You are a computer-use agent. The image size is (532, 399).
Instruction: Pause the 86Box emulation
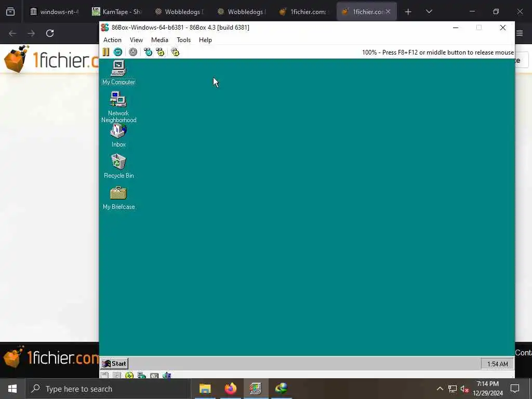click(x=106, y=52)
